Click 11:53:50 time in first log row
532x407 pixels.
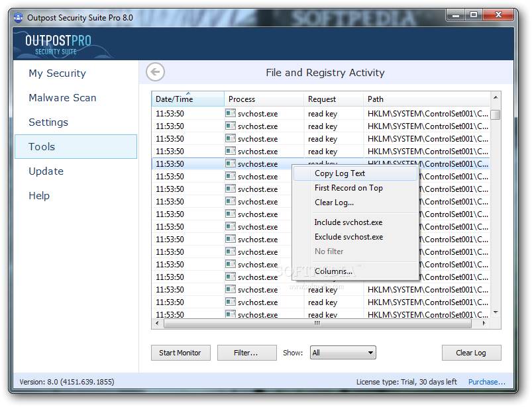click(170, 114)
